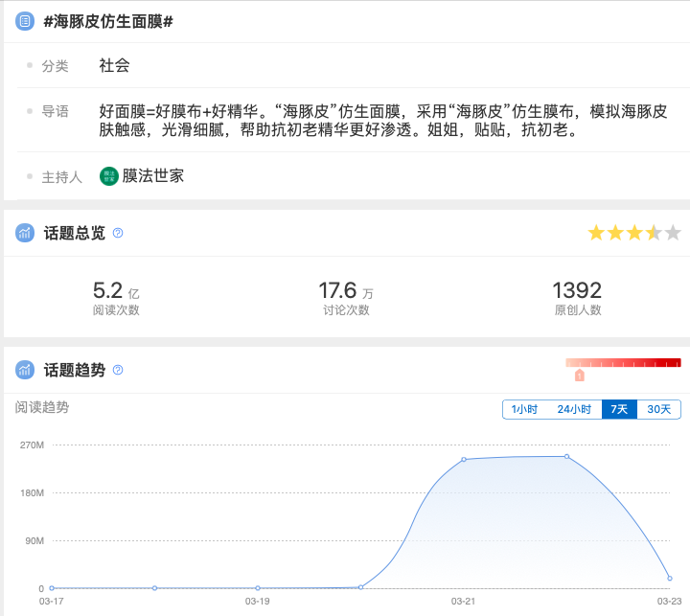Screen dimensions: 690x616
Task: Open the help tooltip beside 话题总览
Action: [118, 233]
